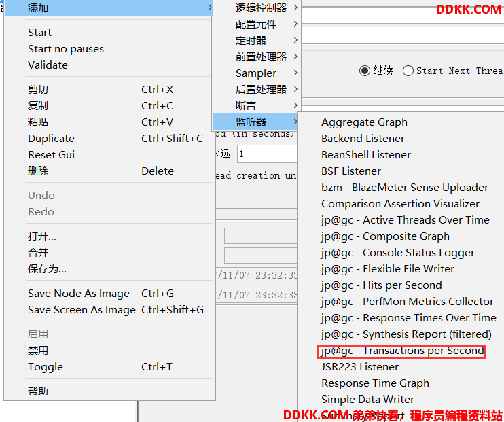Select the 继续 radio button
Viewport: 504px width, 422px height.
coord(365,71)
